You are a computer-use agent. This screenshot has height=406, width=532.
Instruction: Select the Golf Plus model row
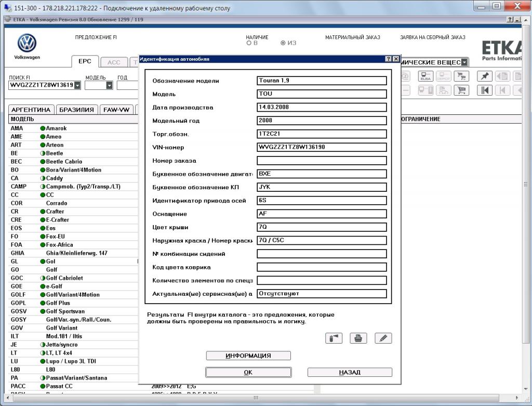(73, 303)
